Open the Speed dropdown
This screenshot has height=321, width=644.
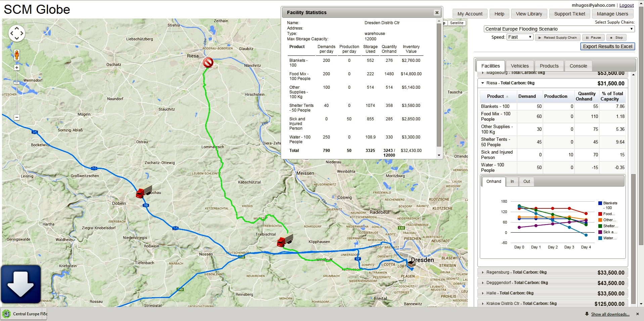pos(520,37)
